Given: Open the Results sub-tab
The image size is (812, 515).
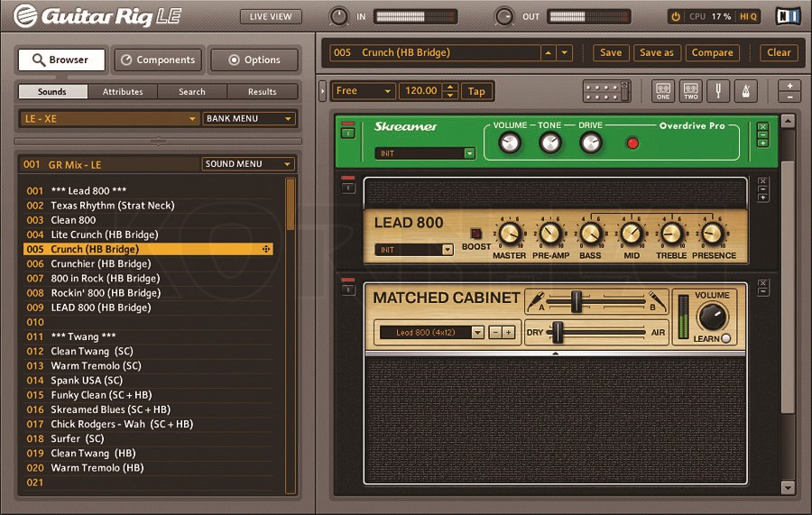Looking at the screenshot, I should point(262,92).
